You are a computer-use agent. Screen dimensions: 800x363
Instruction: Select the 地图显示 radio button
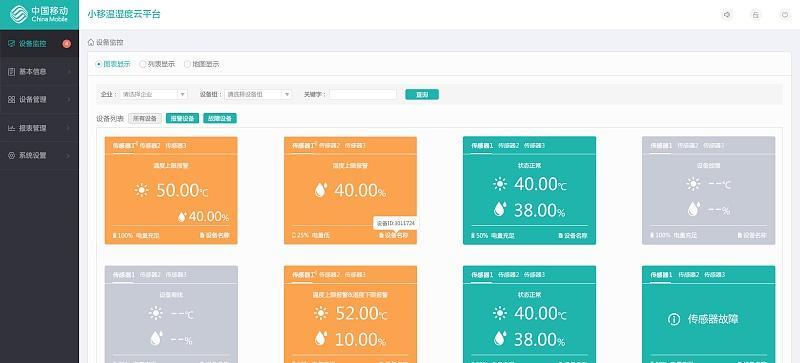point(187,64)
